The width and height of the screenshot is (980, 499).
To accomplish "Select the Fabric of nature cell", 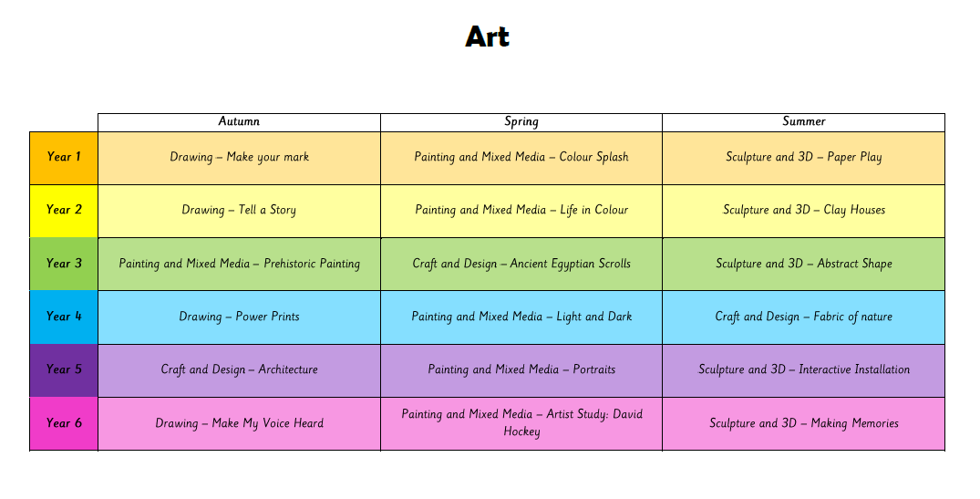I will (803, 317).
